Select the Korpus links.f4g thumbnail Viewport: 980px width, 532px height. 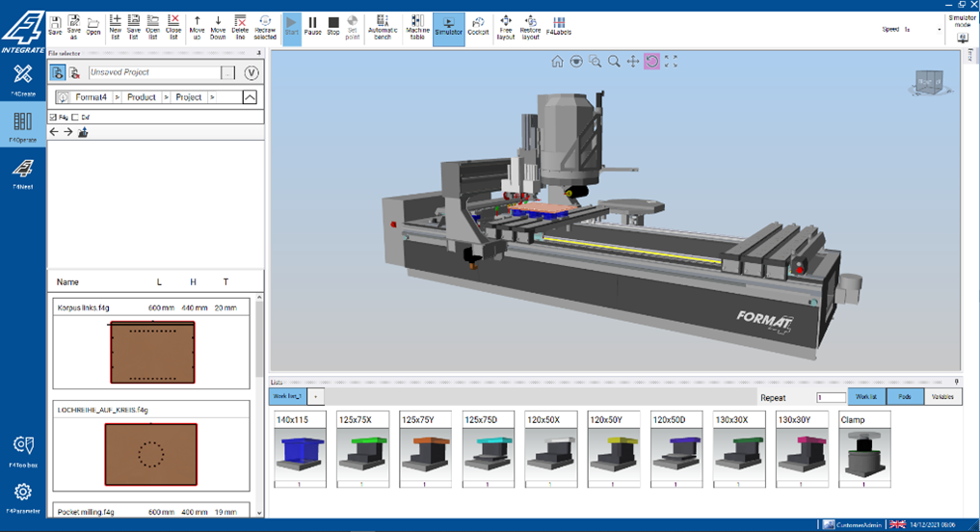[x=152, y=353]
